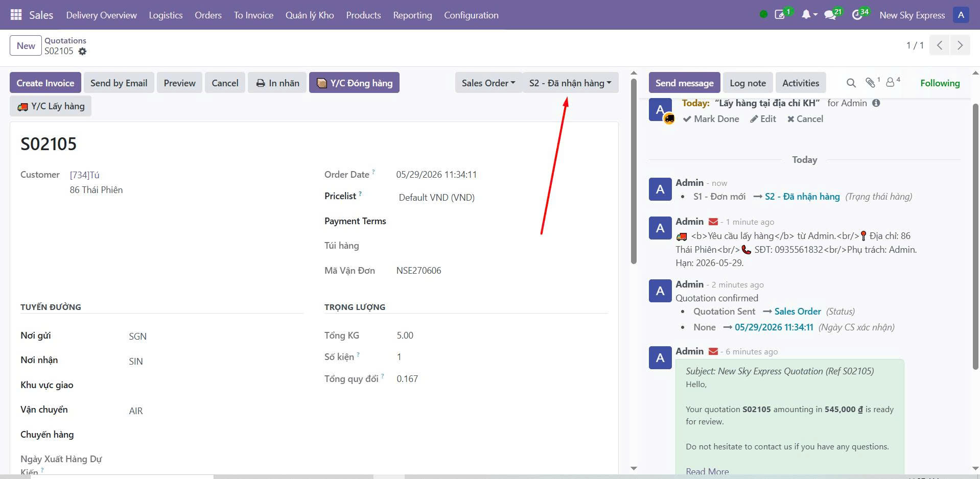The width and height of the screenshot is (980, 479).
Task: Open the Sales Order status dropdown
Action: (488, 83)
